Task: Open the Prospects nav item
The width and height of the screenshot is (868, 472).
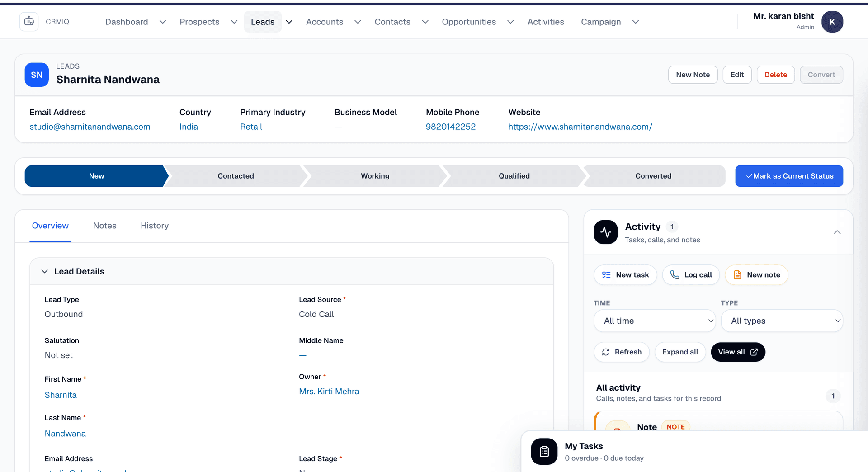Action: click(x=199, y=22)
